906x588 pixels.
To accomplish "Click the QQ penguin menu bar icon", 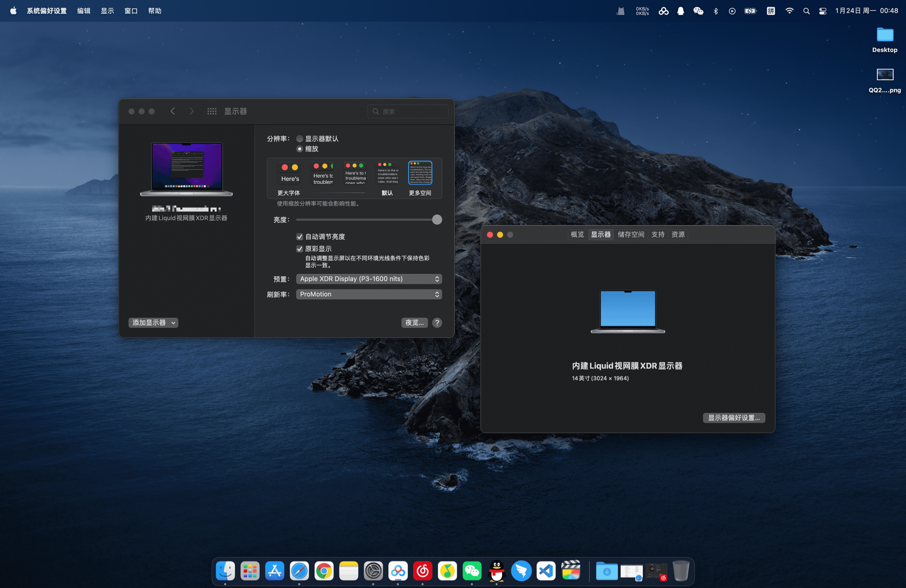I will click(x=680, y=11).
